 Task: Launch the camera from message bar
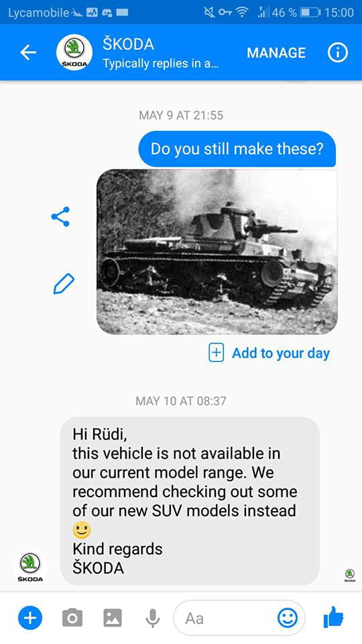[x=72, y=618]
